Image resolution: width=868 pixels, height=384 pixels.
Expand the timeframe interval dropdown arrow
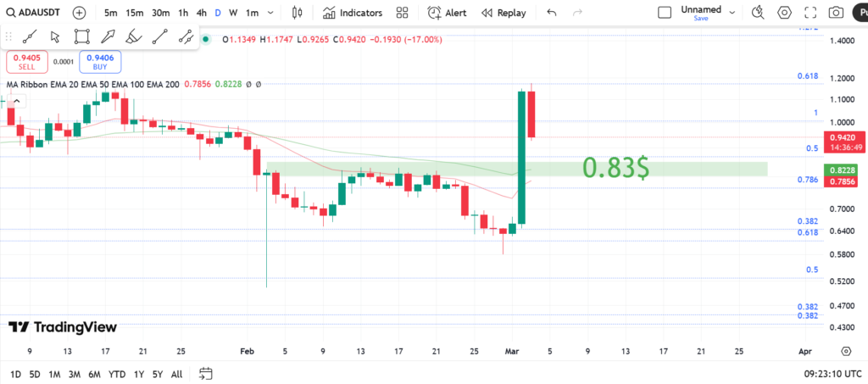coord(270,13)
